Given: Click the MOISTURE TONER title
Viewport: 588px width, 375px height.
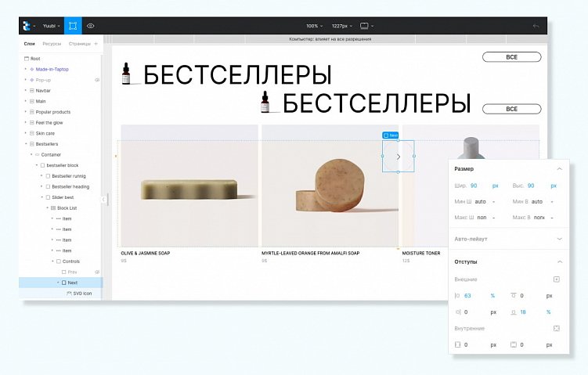Looking at the screenshot, I should pyautogui.click(x=421, y=254).
